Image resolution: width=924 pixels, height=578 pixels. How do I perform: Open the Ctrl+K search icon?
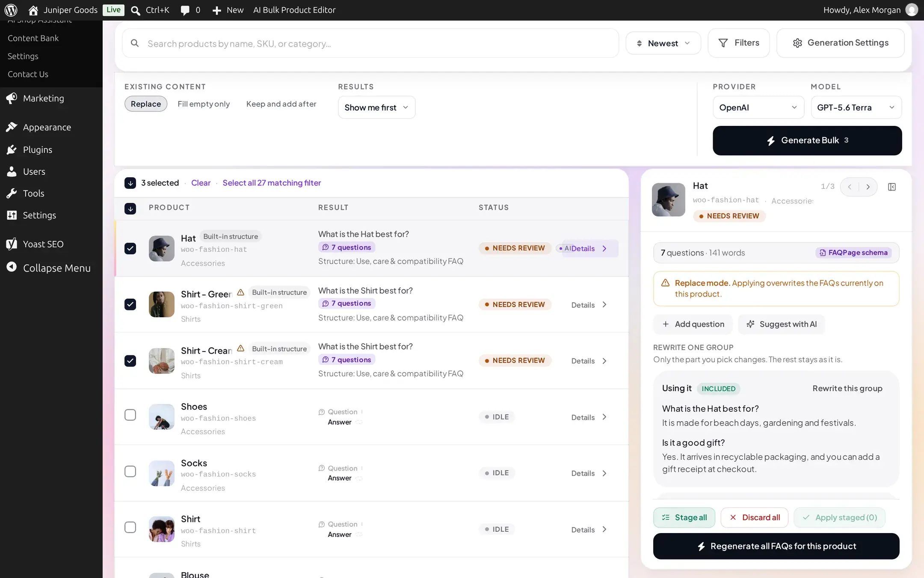[136, 10]
